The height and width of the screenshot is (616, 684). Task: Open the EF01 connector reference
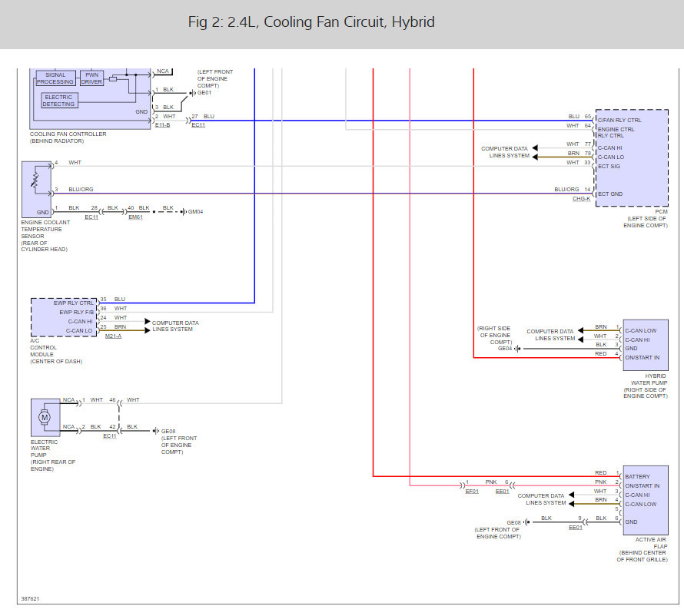[472, 492]
